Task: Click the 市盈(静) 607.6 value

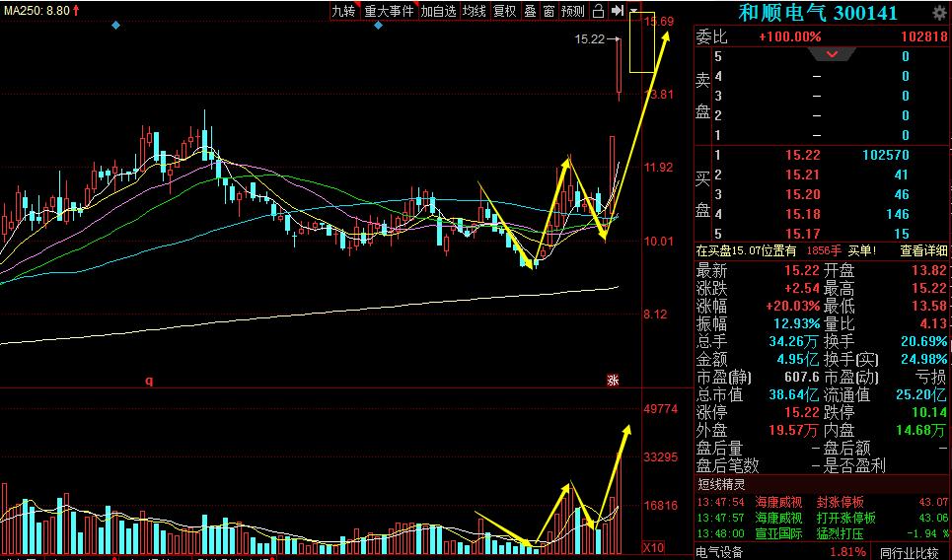Action: pos(802,377)
